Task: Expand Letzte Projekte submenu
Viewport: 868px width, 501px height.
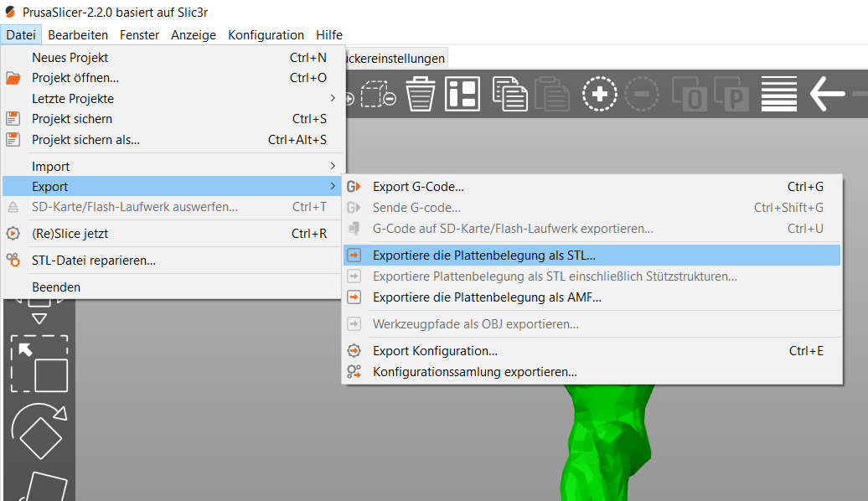Action: coord(173,99)
